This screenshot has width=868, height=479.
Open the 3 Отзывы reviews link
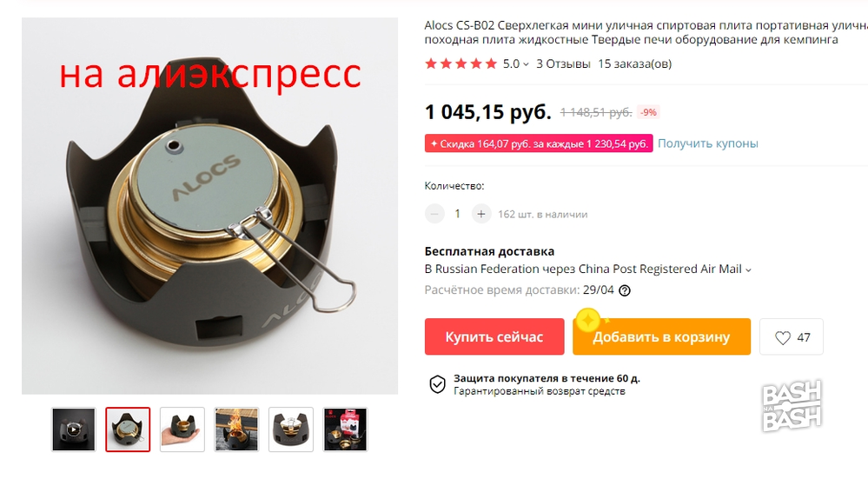[x=563, y=63]
